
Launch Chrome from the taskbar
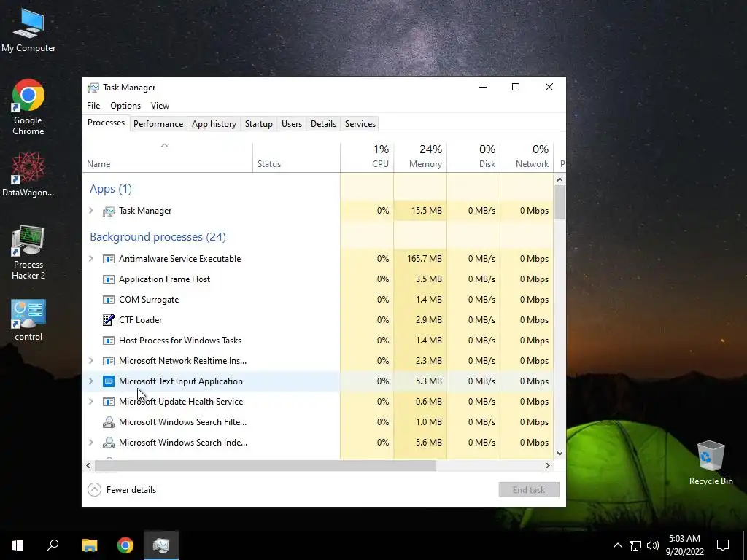pyautogui.click(x=125, y=545)
